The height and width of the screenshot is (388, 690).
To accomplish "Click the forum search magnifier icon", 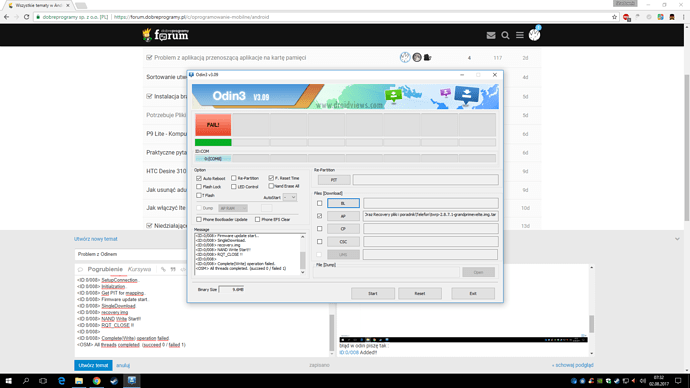I will pos(505,35).
